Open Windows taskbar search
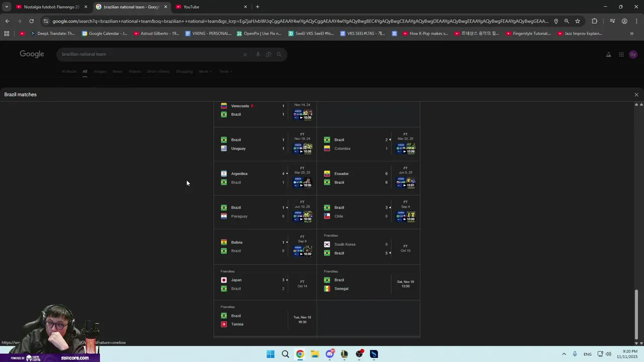Viewport: 644px width, 362px height. 285,354
